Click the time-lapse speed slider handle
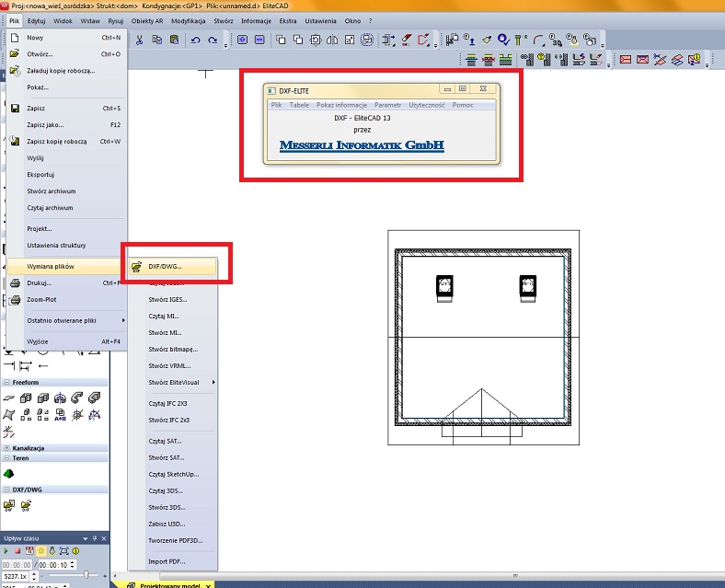 86,575
